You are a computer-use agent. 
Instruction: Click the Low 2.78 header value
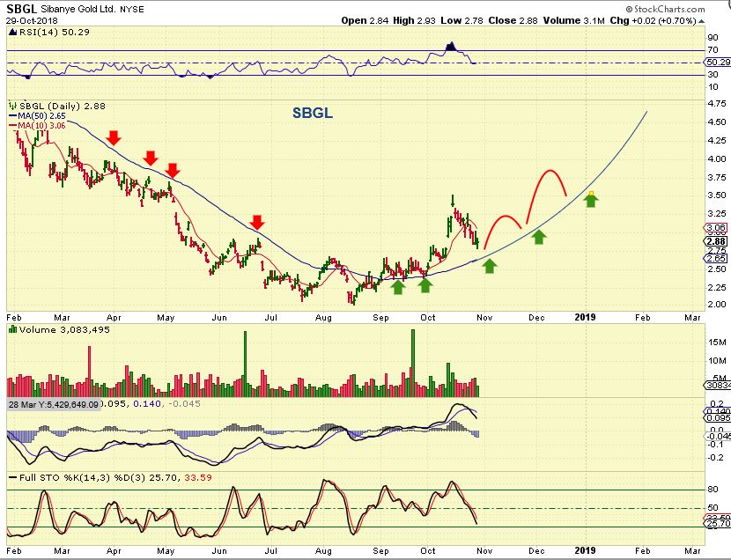[461, 20]
